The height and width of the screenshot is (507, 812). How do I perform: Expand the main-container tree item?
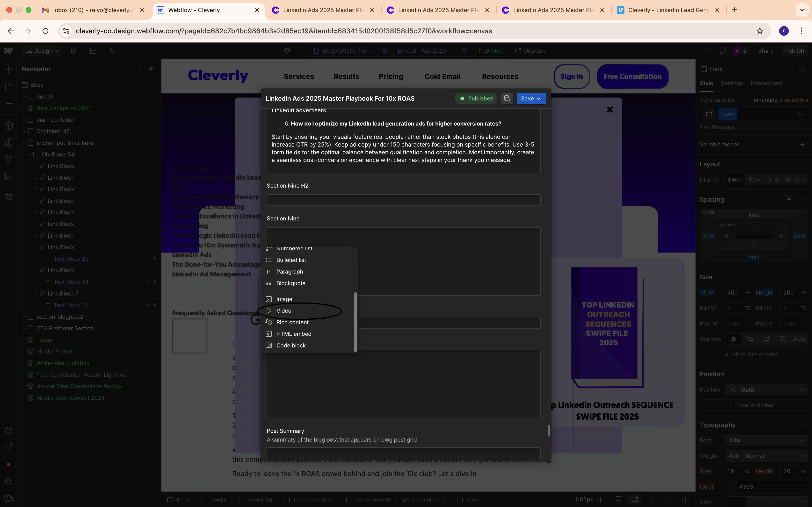click(x=24, y=120)
